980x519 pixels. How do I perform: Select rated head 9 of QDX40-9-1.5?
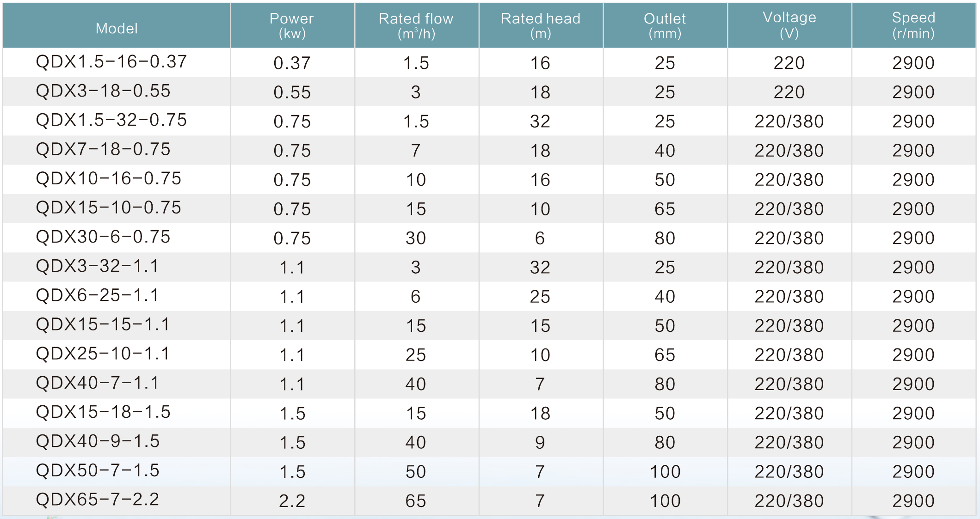pos(540,442)
